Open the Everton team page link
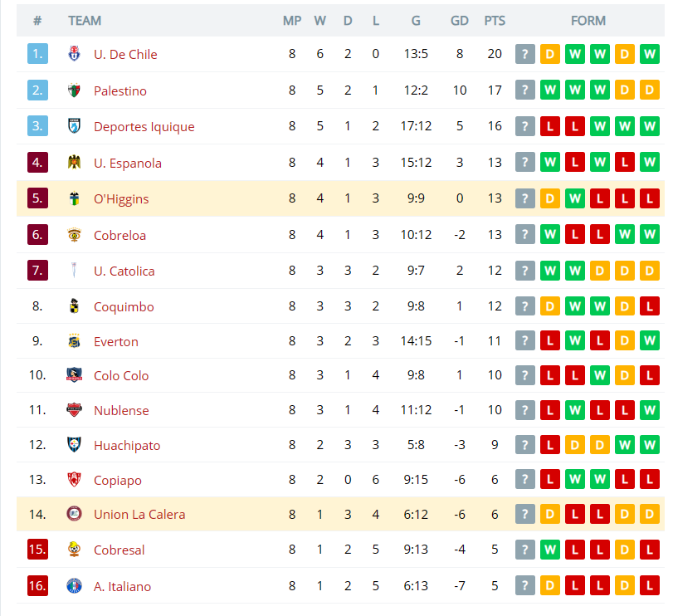673x616 pixels. point(116,342)
